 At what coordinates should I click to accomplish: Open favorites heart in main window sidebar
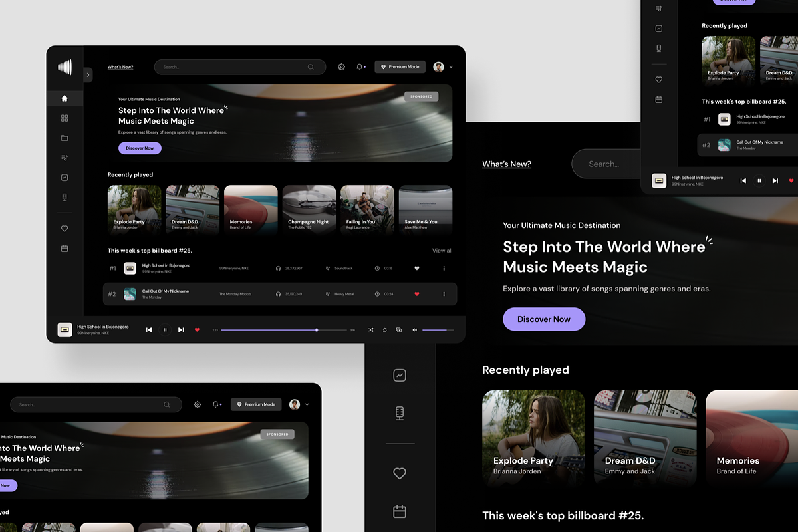coord(65,229)
